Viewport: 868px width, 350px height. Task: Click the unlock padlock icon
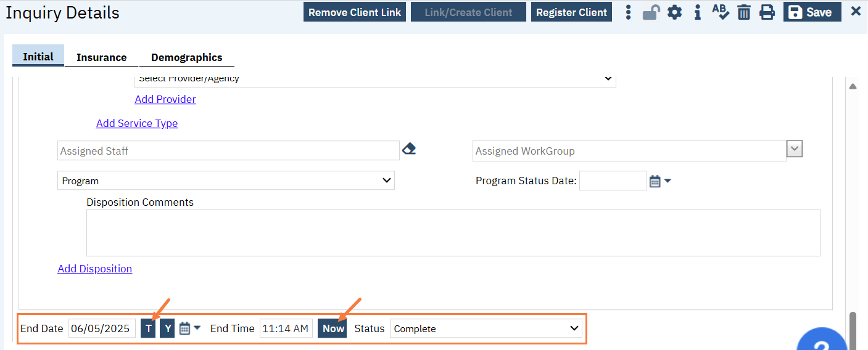(x=651, y=12)
